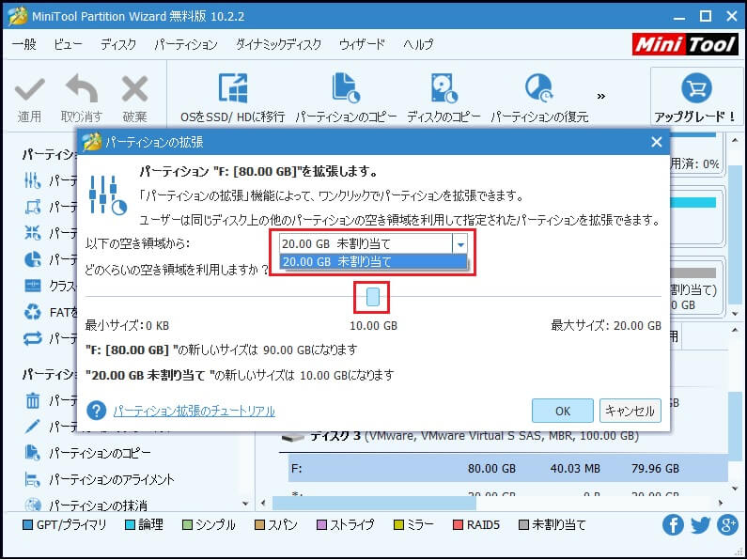
Task: Confirm the extension with OK
Action: [x=563, y=411]
